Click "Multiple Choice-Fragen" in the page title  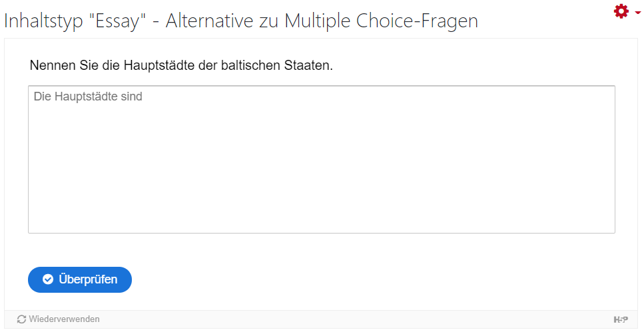(x=381, y=21)
